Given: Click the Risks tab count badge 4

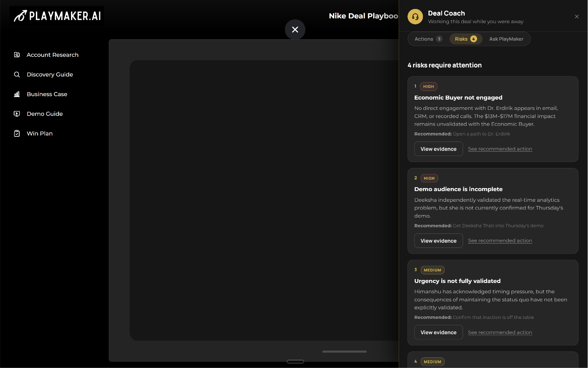Looking at the screenshot, I should (473, 39).
